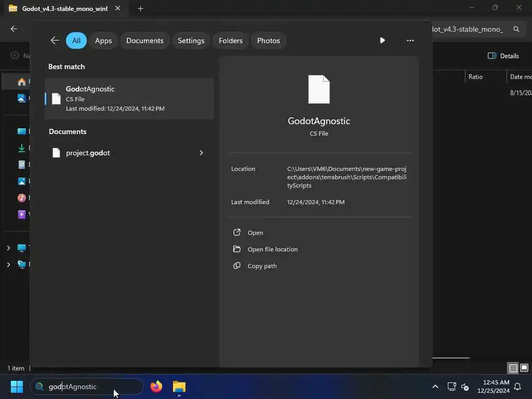The width and height of the screenshot is (532, 399).
Task: Sort by Ratio column in File Explorer
Action: coord(475,77)
